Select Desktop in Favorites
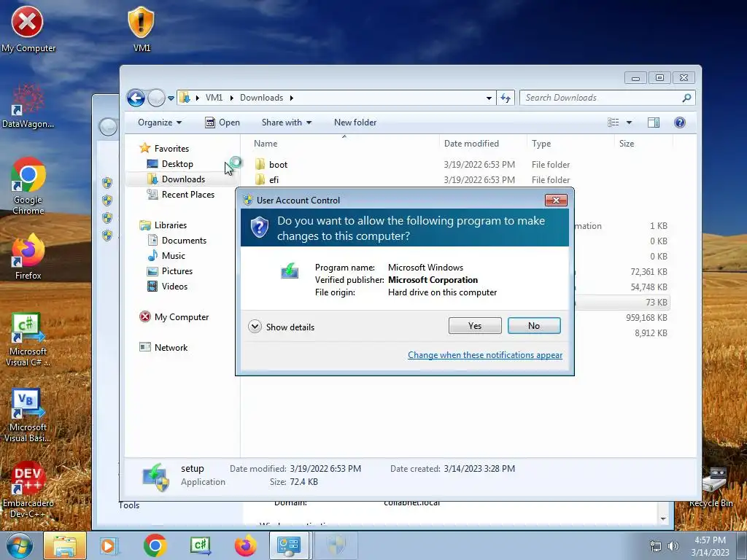The height and width of the screenshot is (560, 747). pos(170,164)
